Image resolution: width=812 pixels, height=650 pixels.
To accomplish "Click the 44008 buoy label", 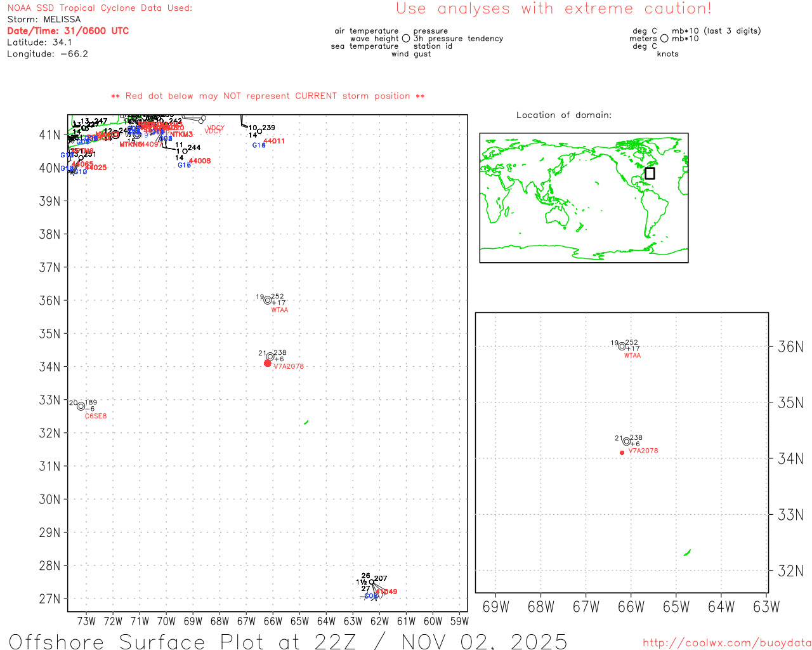I will tap(200, 161).
